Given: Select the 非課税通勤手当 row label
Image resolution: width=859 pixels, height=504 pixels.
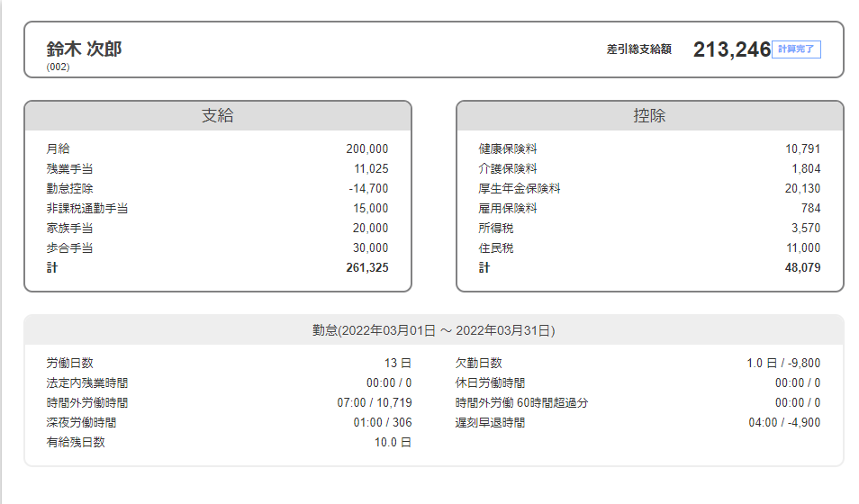Looking at the screenshot, I should 86,209.
